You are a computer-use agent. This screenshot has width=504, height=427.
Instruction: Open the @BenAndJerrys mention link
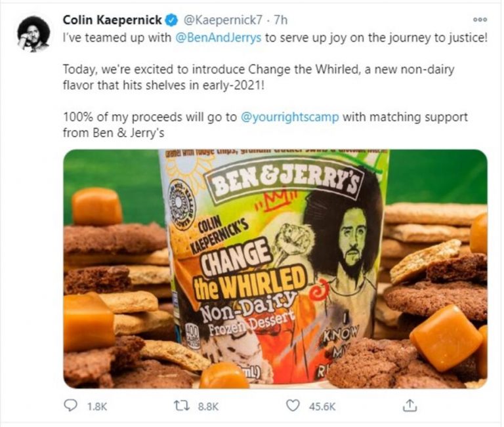point(219,37)
